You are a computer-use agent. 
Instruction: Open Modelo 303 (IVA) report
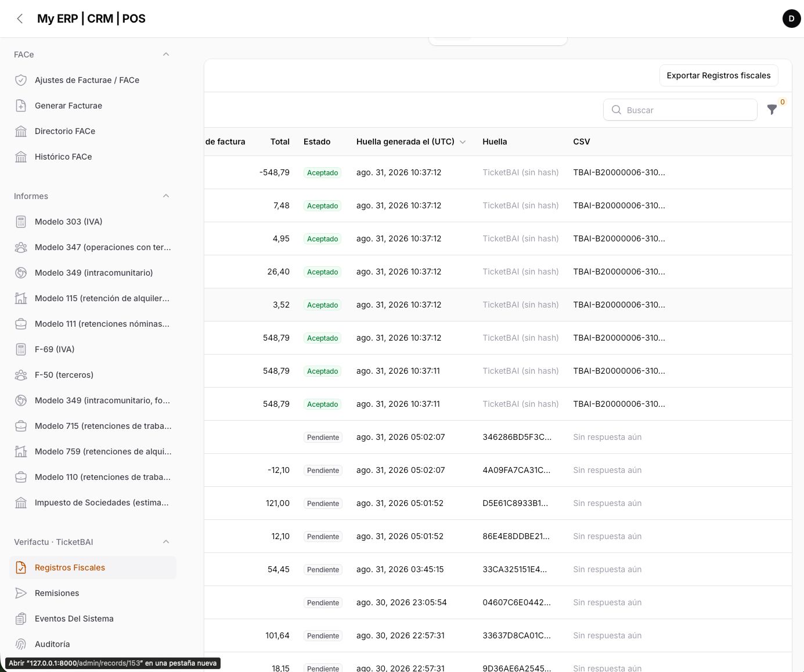pos(93,222)
